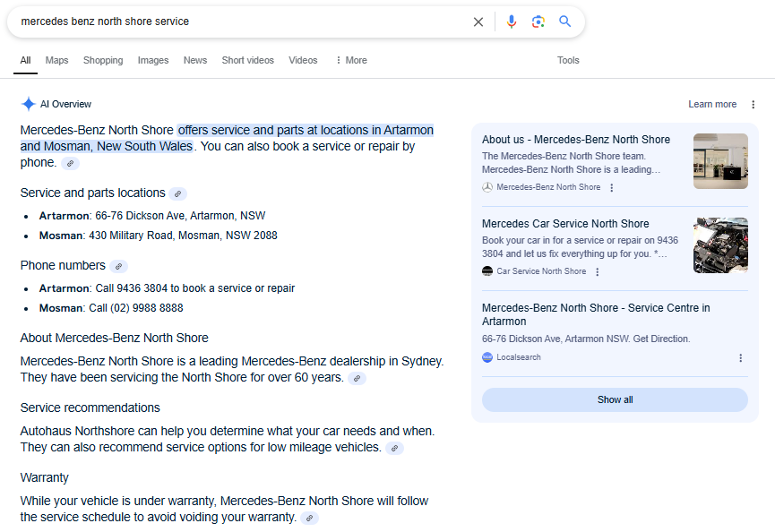The width and height of the screenshot is (775, 532).
Task: Switch to the News tab
Action: coord(195,60)
